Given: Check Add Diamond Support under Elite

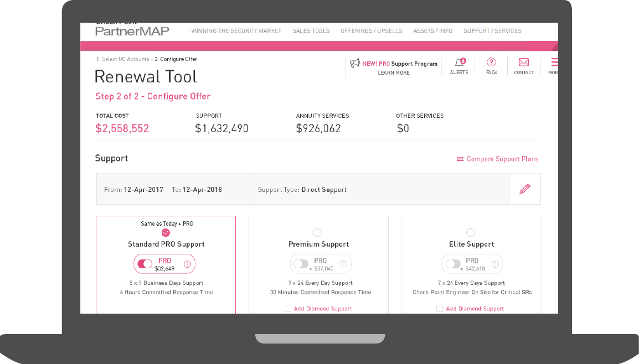Looking at the screenshot, I should click(x=439, y=309).
